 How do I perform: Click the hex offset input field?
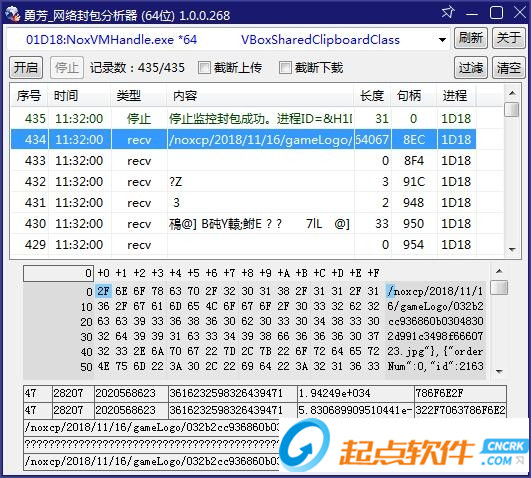pyautogui.click(x=58, y=273)
